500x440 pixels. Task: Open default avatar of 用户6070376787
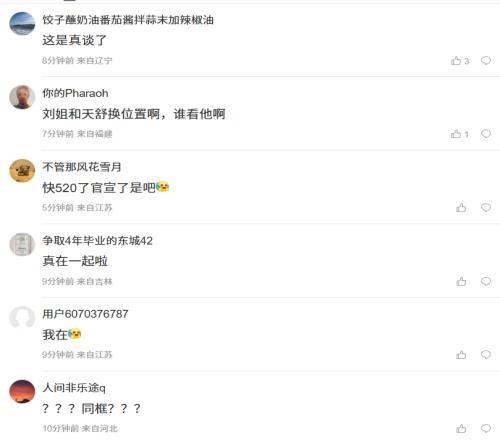(22, 318)
